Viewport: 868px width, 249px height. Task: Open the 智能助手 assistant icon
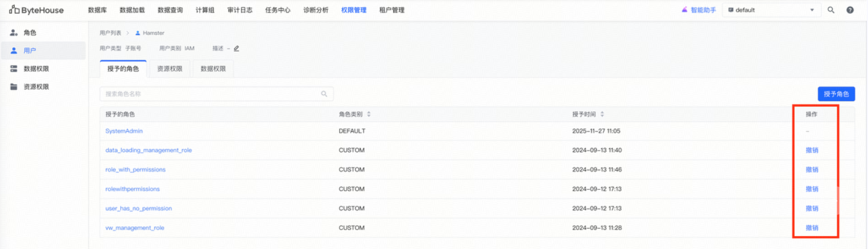tap(685, 10)
